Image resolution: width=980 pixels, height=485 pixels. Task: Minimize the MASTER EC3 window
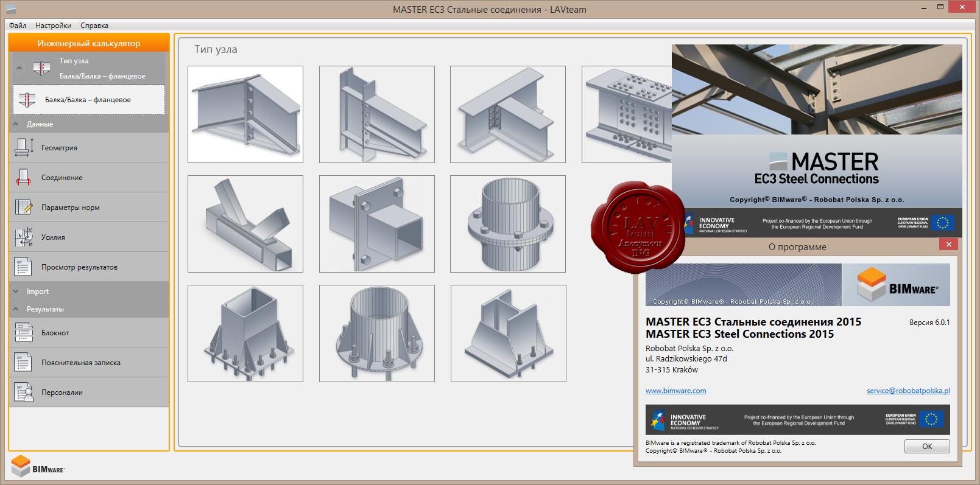point(924,7)
